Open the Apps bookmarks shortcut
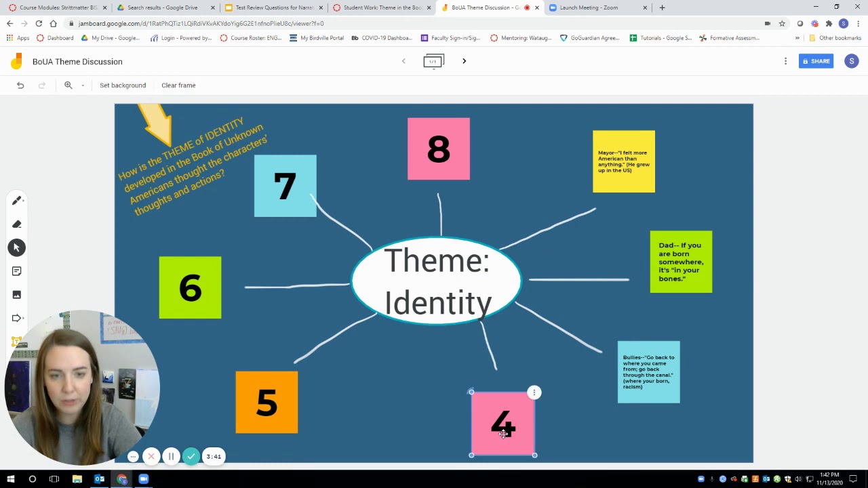Image resolution: width=868 pixels, height=488 pixels. [18, 38]
